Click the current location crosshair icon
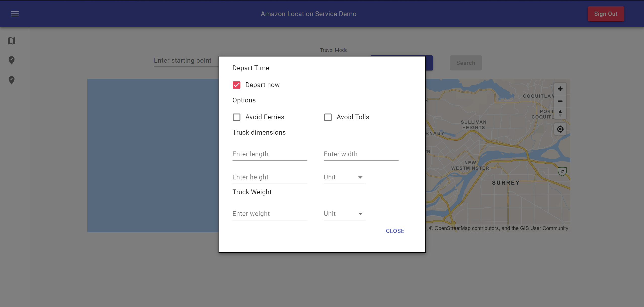This screenshot has height=307, width=644. (560, 129)
